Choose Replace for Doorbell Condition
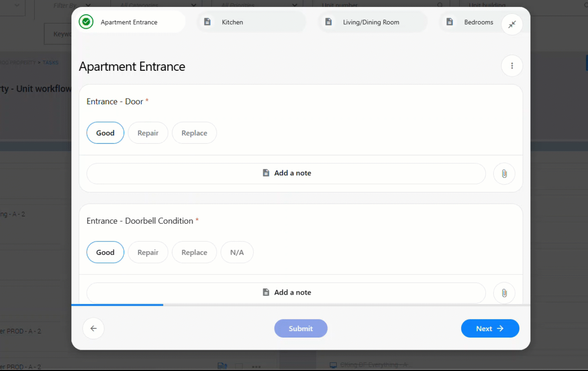Viewport: 588px width, 371px height. [194, 252]
